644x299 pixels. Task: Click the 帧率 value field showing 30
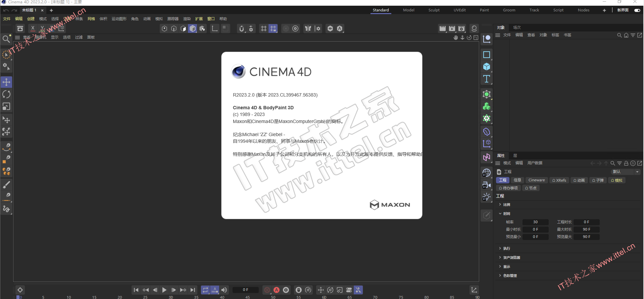[535, 222]
